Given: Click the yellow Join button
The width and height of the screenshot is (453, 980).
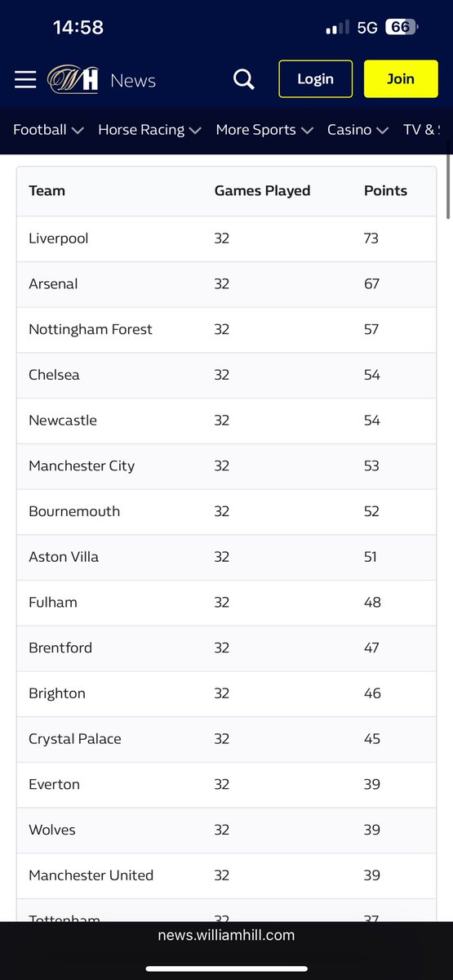Looking at the screenshot, I should (x=400, y=79).
